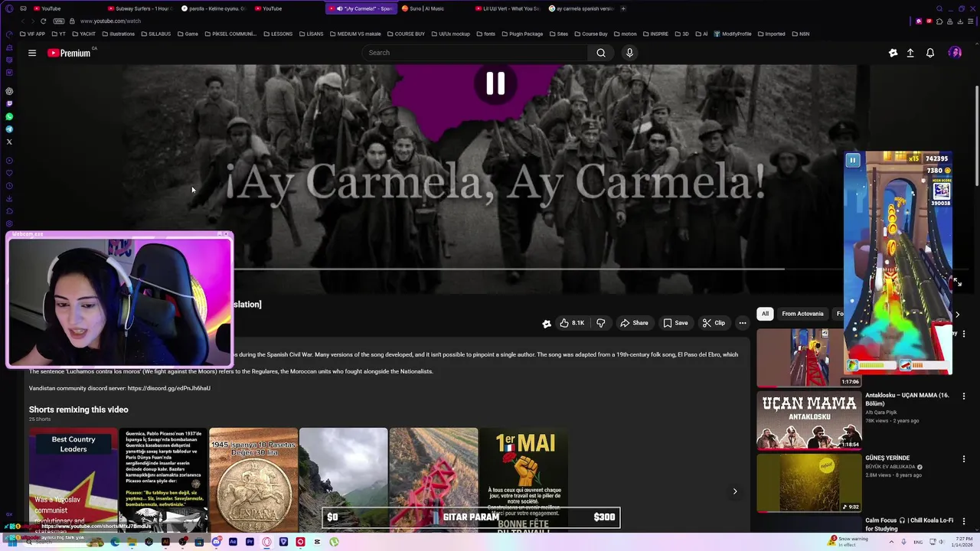980x551 pixels.
Task: Open options menu for GÜNEŞ YERİNDE video
Action: tap(964, 458)
